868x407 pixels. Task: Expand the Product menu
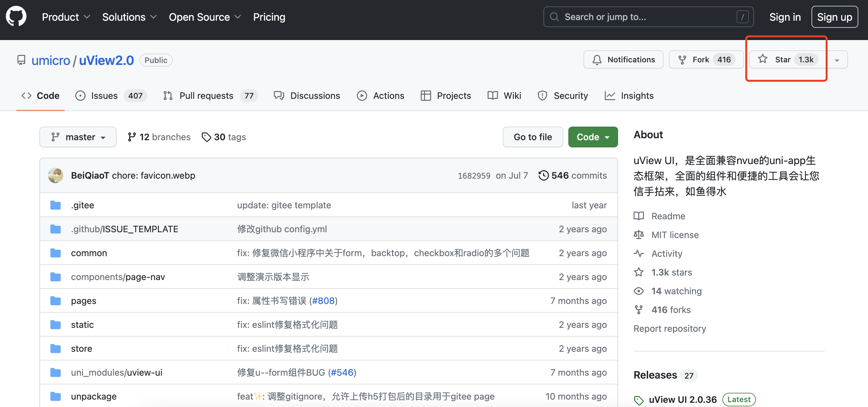click(66, 17)
